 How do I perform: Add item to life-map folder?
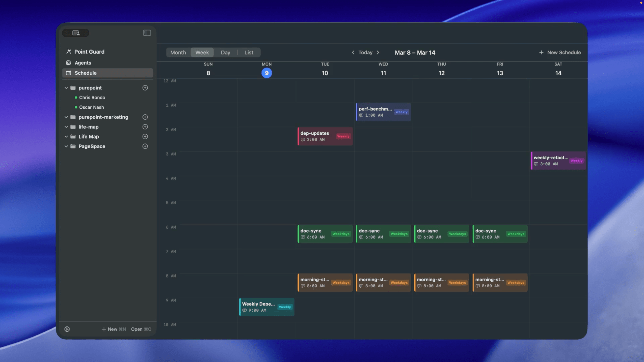point(145,127)
